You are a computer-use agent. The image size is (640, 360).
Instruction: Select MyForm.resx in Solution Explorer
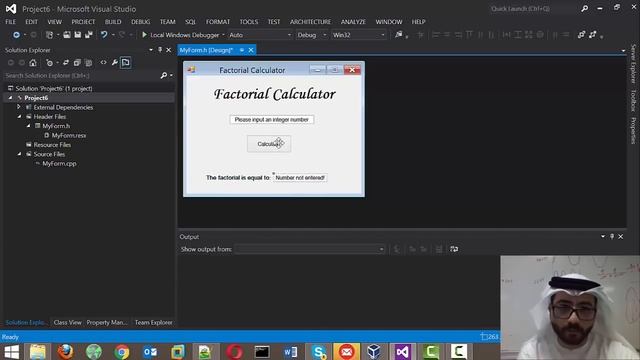tap(69, 135)
